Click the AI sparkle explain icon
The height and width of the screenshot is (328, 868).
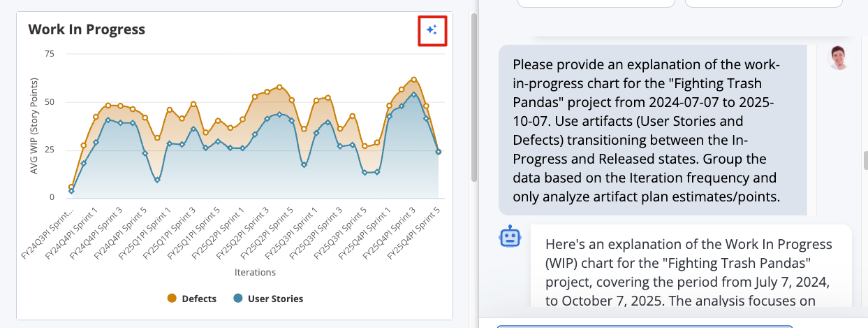432,29
